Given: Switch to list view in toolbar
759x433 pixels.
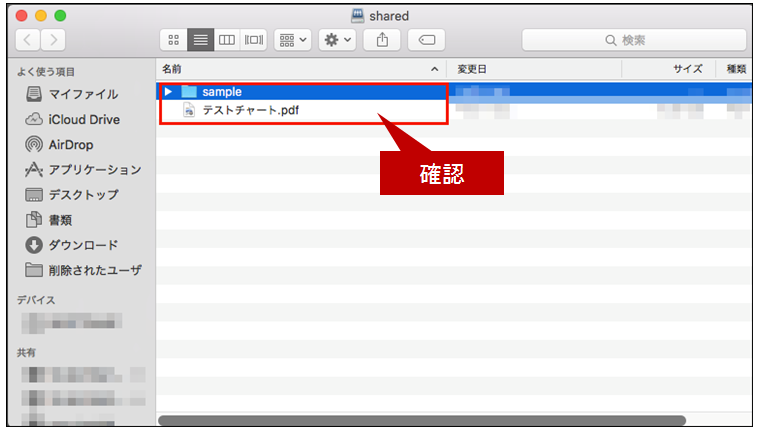Looking at the screenshot, I should 200,40.
